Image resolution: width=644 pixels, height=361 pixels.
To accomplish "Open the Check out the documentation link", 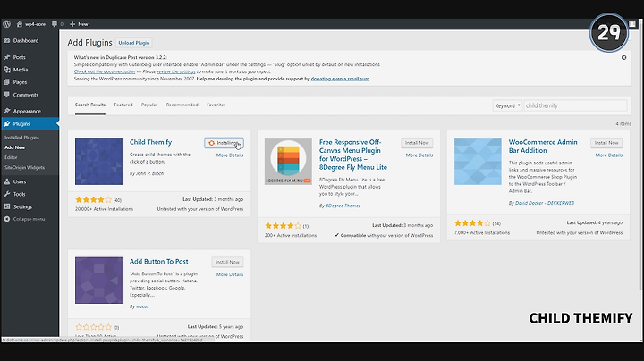I will (x=105, y=71).
